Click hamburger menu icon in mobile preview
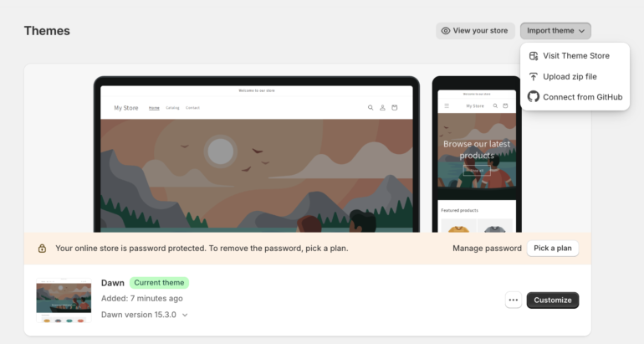This screenshot has width=644, height=344. (x=447, y=106)
